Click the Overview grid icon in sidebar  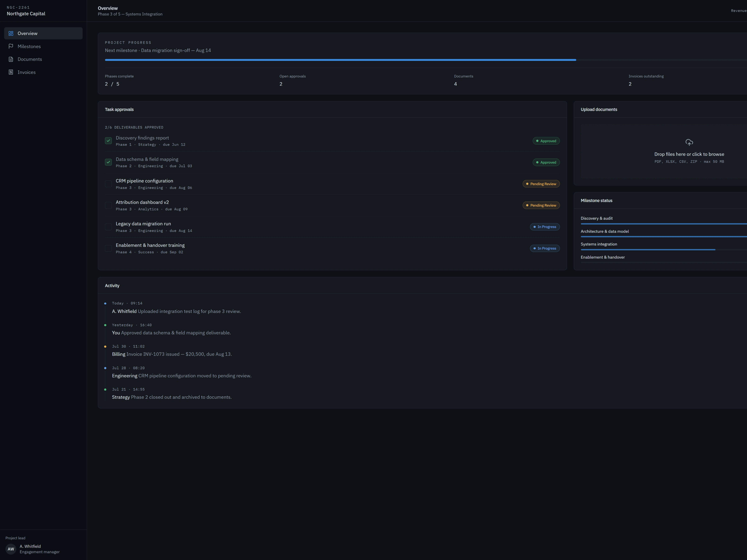pos(11,33)
